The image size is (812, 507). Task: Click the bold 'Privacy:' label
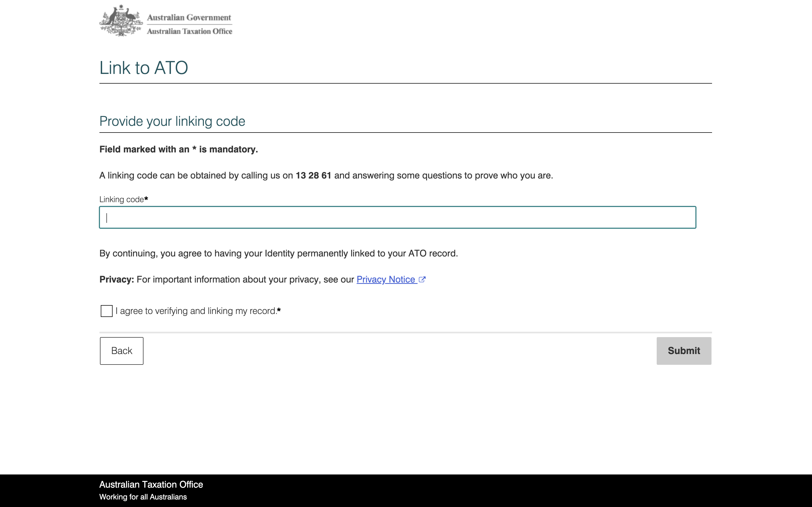tap(117, 279)
